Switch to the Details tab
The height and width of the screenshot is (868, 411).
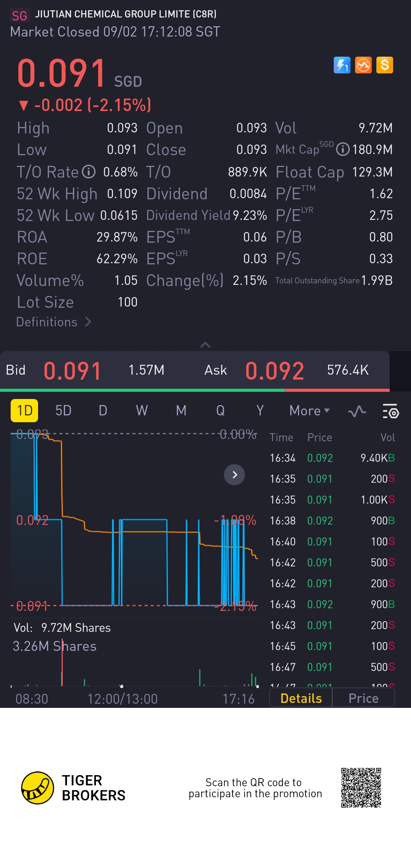pos(301,698)
